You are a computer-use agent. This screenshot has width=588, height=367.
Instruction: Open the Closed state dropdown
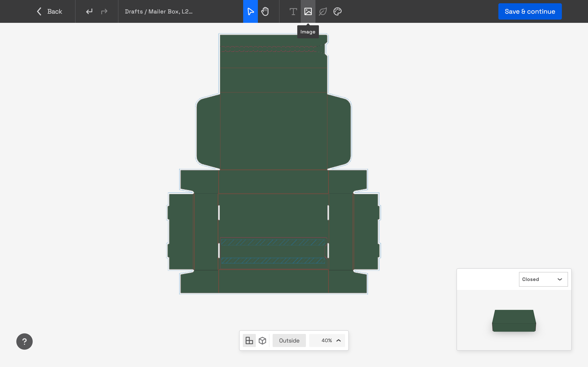click(x=543, y=279)
